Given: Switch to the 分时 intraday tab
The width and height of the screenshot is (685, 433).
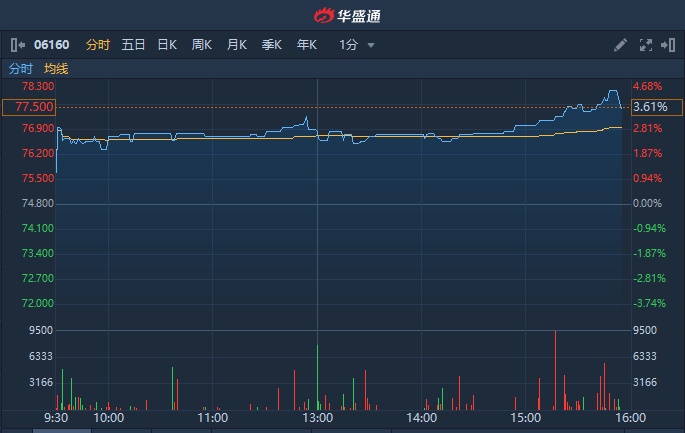Looking at the screenshot, I should click(98, 45).
